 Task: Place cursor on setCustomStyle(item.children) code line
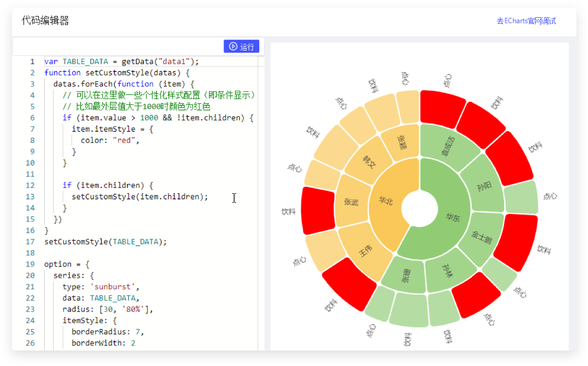pyautogui.click(x=140, y=197)
